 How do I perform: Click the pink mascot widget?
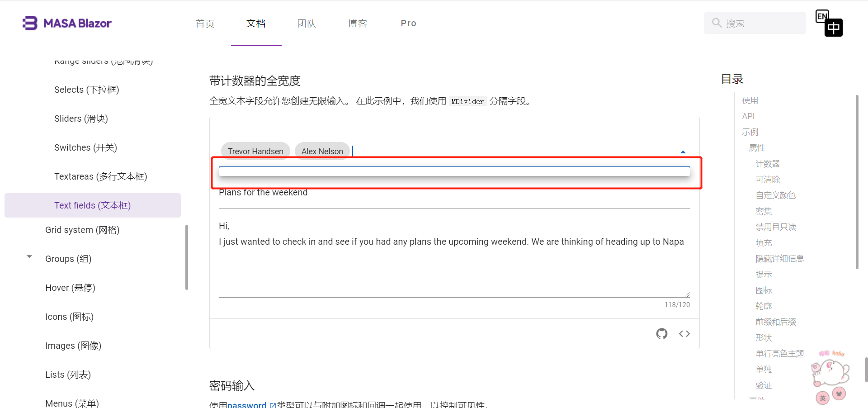(x=830, y=373)
